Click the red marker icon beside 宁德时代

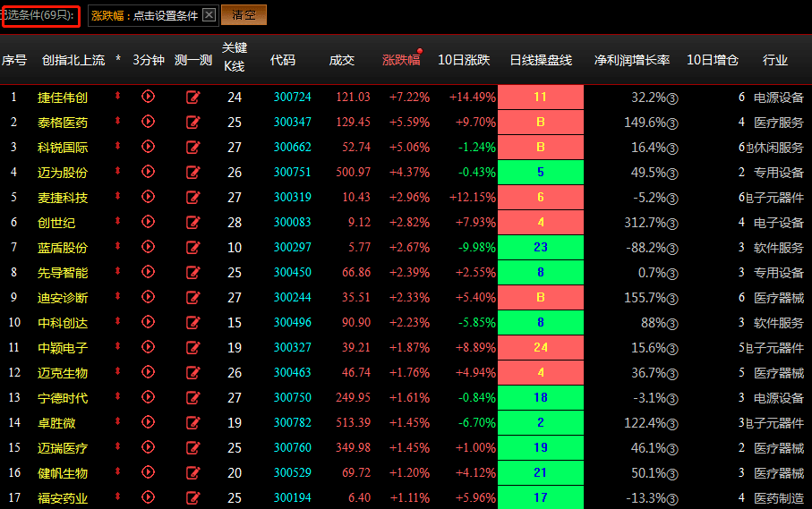click(x=117, y=396)
